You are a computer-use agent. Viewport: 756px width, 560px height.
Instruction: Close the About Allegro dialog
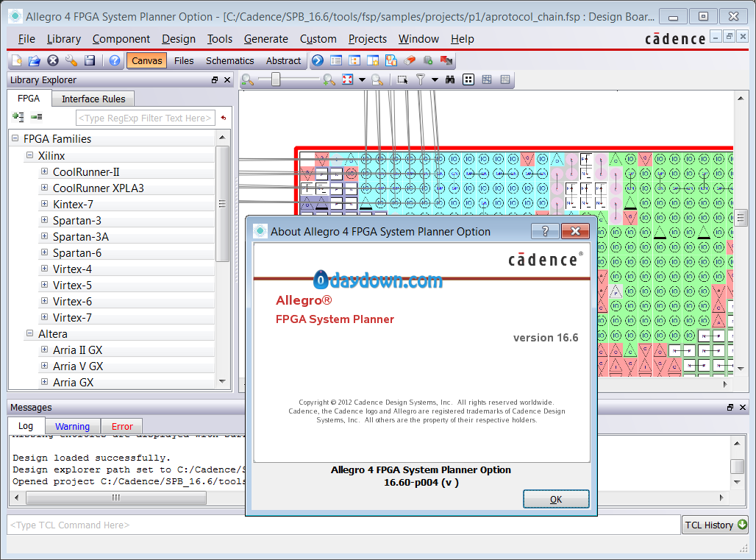click(x=575, y=231)
